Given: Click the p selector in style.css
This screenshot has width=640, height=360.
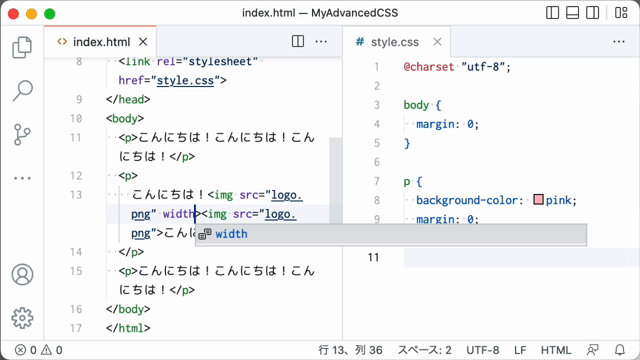Looking at the screenshot, I should 407,181.
